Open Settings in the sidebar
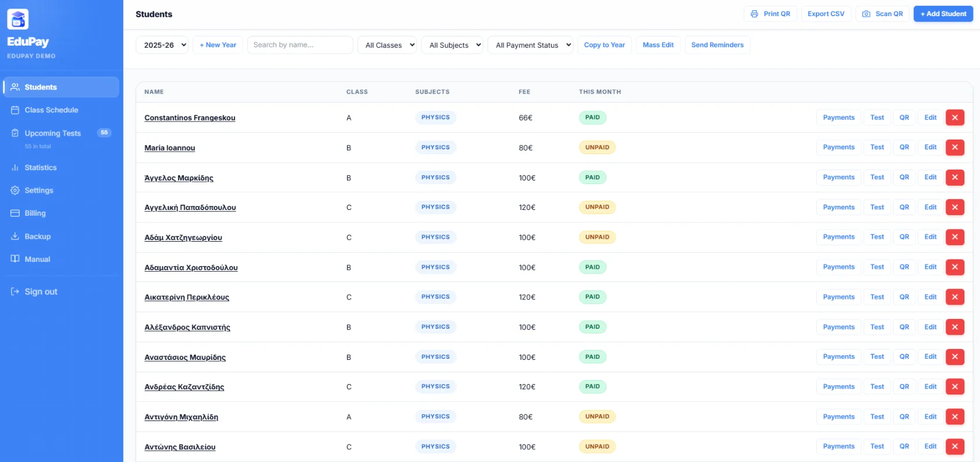Viewport: 980px width, 462px height. click(x=61, y=190)
